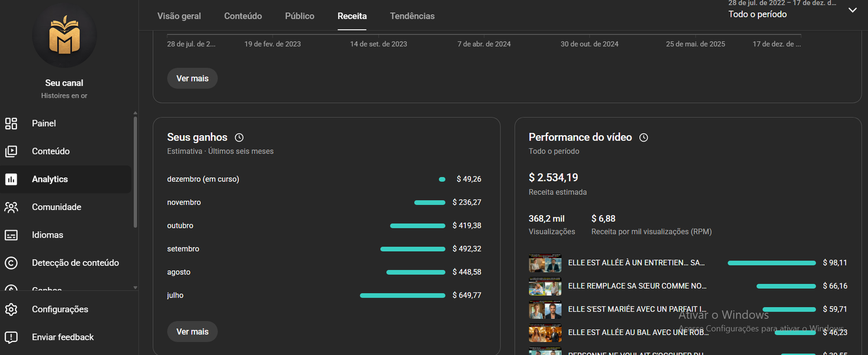Viewport: 868px width, 355px height.
Task: Click Ver mais under Seus ganhos
Action: coord(192,332)
